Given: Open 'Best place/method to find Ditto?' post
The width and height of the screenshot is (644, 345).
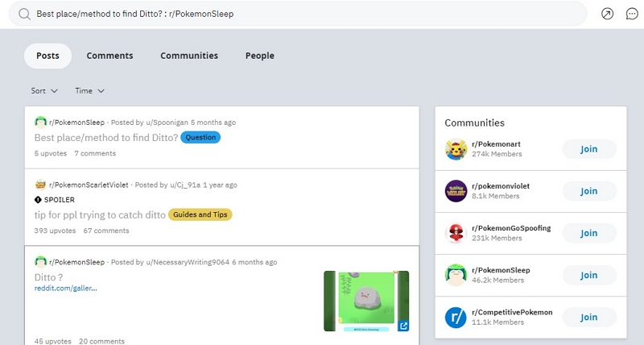Looking at the screenshot, I should point(106,137).
